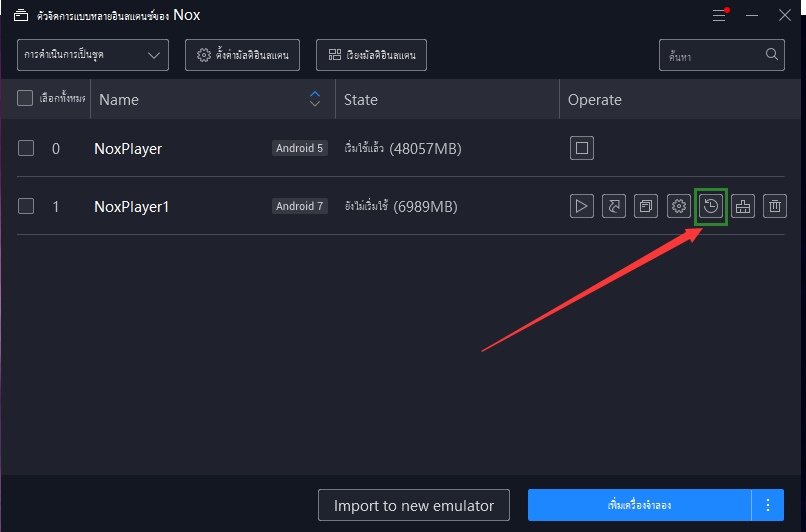806x532 pixels.
Task: Click Import to new emulator
Action: click(x=414, y=505)
